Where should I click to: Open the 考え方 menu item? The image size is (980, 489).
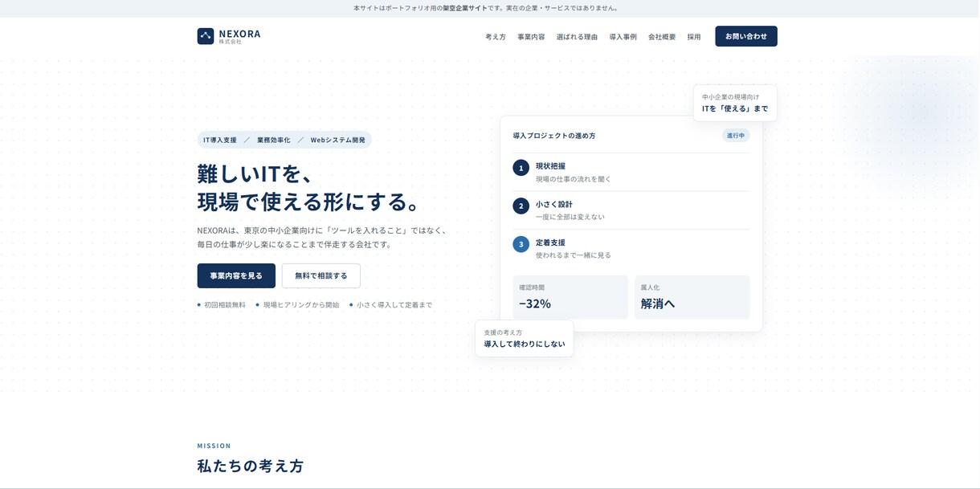(496, 37)
